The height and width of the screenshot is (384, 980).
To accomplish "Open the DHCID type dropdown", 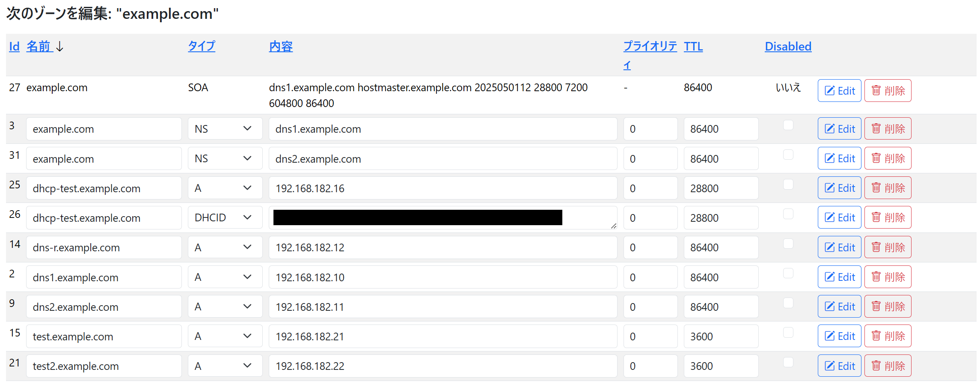I will coord(225,217).
